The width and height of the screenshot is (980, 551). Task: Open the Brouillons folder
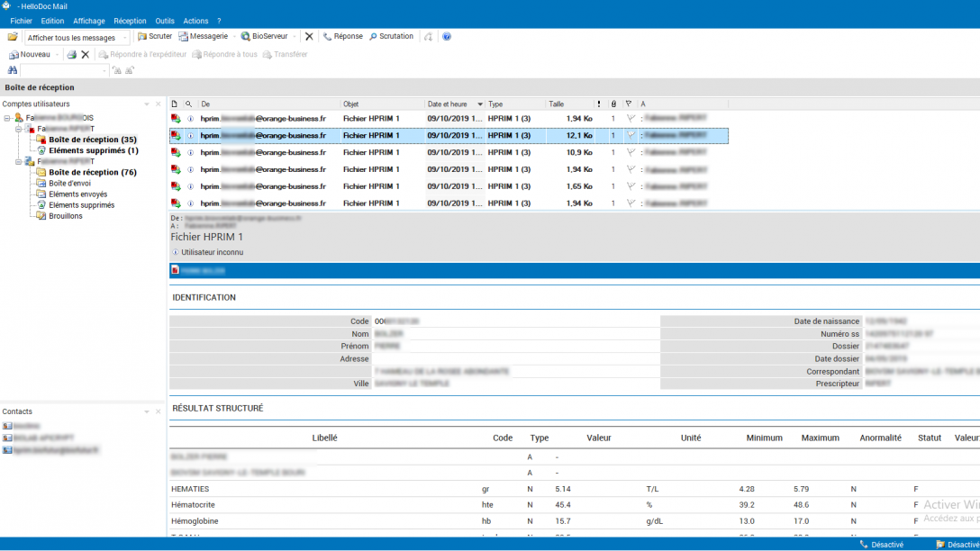click(66, 216)
